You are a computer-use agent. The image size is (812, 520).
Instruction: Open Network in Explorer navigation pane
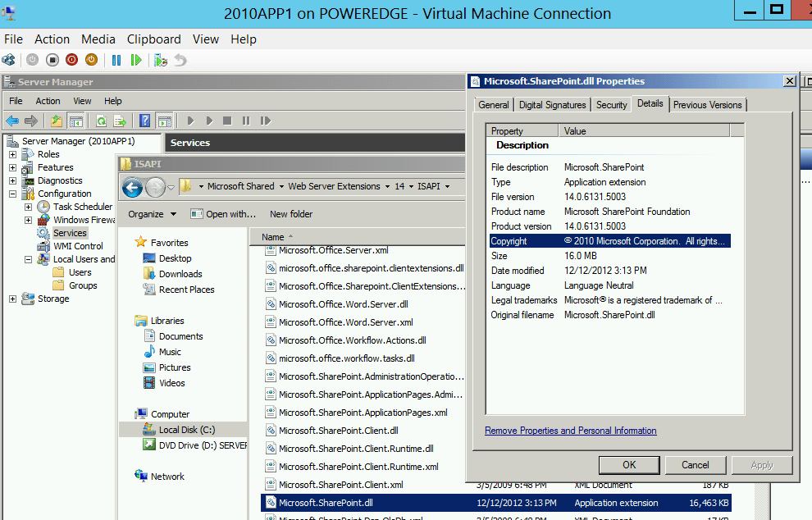[x=167, y=477]
